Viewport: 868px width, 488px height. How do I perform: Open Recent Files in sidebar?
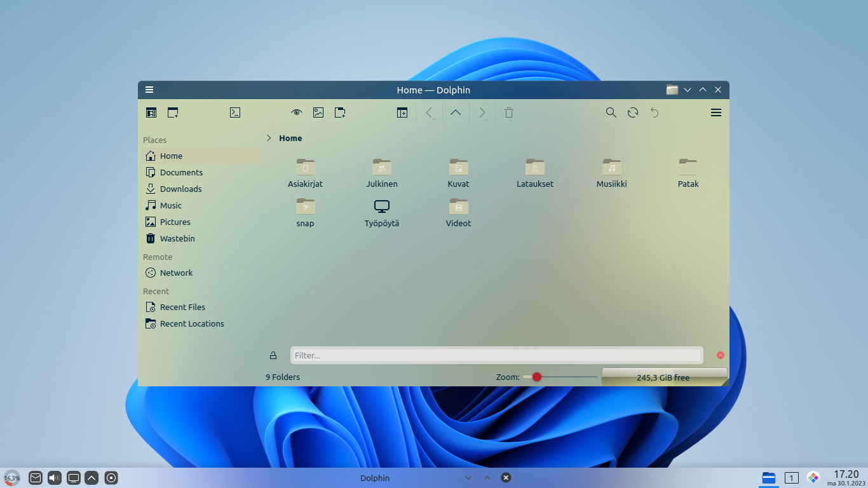200,307
